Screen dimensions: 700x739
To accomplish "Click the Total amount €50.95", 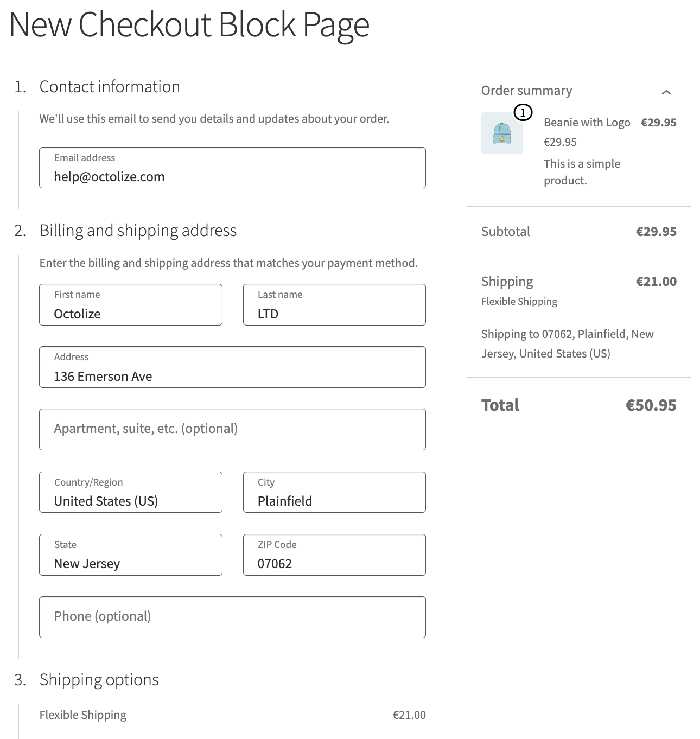I will [x=651, y=405].
